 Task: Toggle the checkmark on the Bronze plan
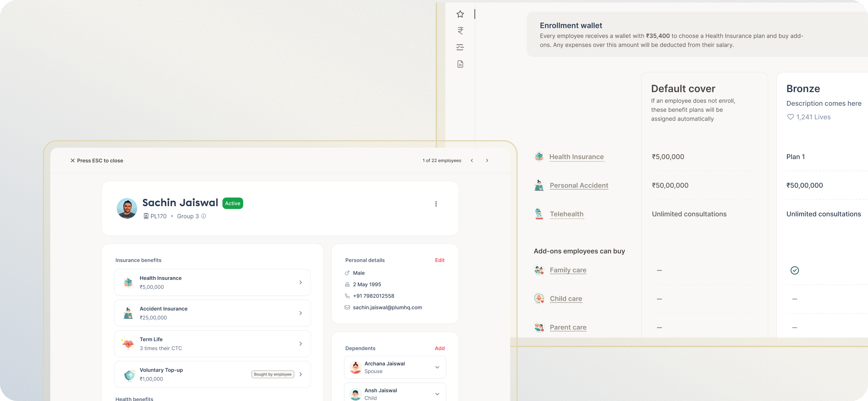pos(795,270)
